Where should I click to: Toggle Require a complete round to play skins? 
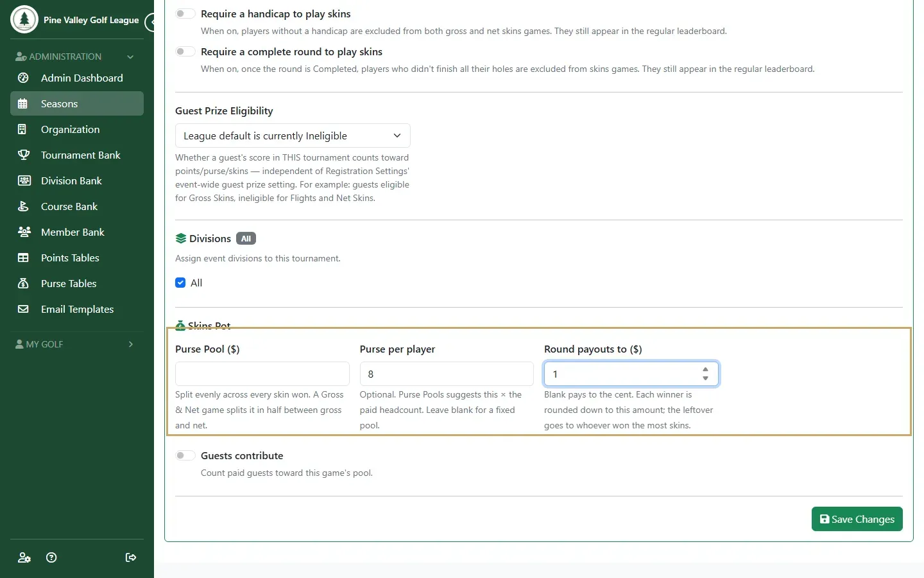tap(185, 52)
